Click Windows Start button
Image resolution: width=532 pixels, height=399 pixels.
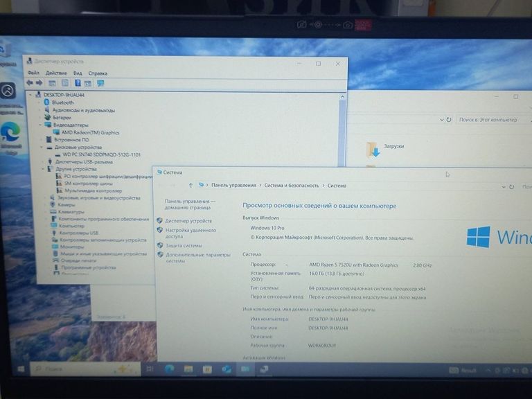(x=21, y=369)
